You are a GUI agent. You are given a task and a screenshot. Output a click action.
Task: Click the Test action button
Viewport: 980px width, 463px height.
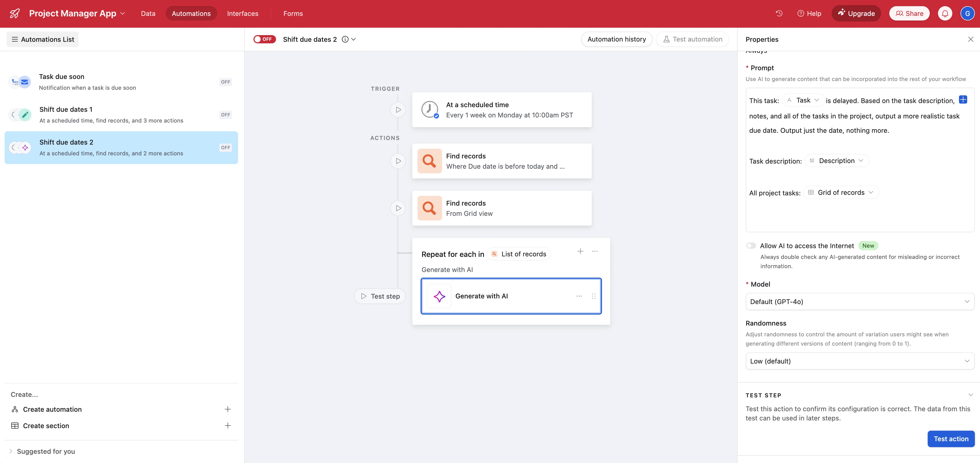coord(950,439)
